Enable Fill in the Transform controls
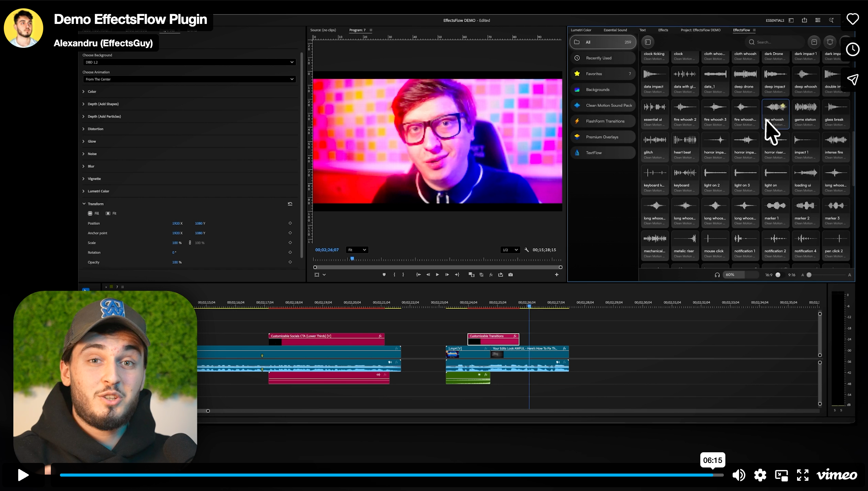868x491 pixels. coord(90,213)
